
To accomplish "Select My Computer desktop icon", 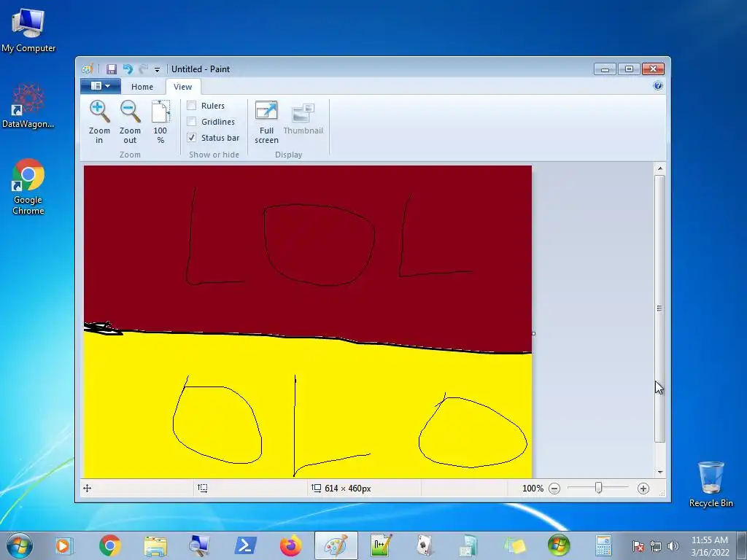I will click(28, 30).
